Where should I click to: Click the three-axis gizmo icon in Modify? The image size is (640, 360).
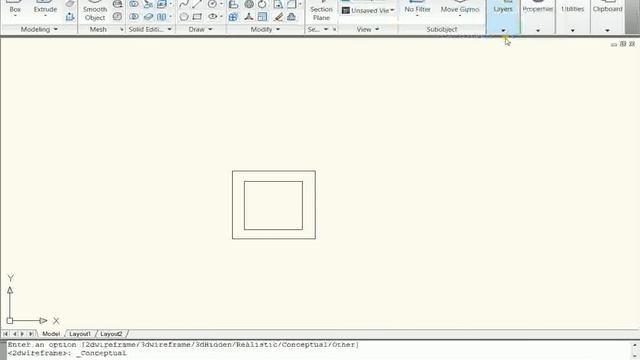pos(249,17)
